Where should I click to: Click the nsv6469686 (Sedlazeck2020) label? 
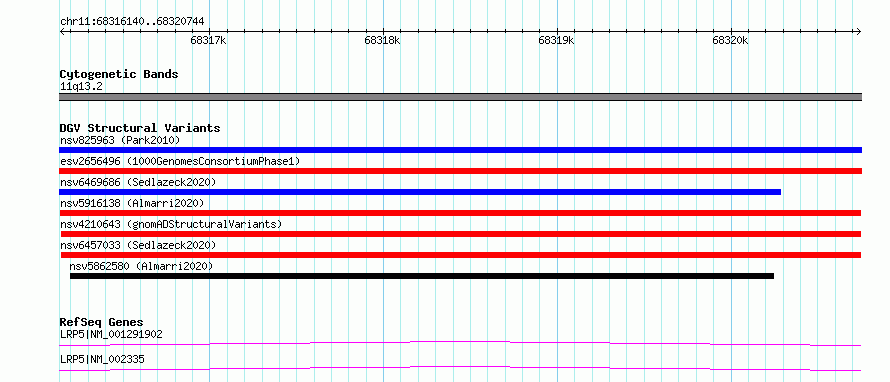[138, 182]
